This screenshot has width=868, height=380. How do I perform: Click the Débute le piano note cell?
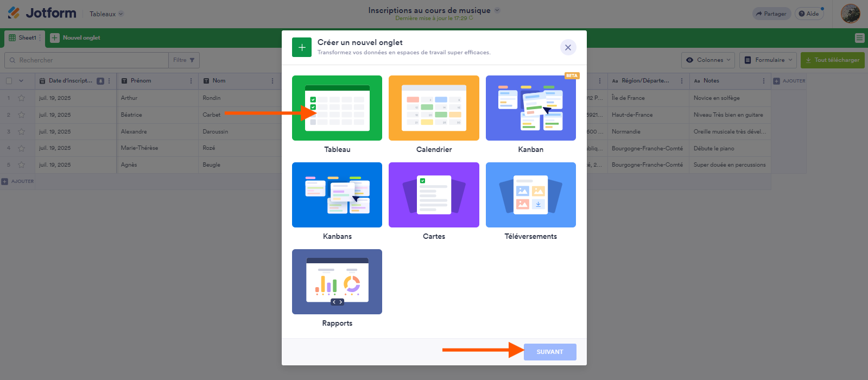(x=730, y=148)
